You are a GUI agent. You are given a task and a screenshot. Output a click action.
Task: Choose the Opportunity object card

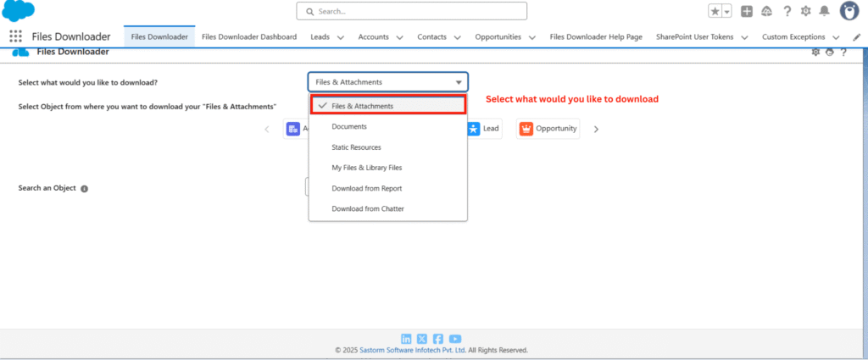[548, 128]
